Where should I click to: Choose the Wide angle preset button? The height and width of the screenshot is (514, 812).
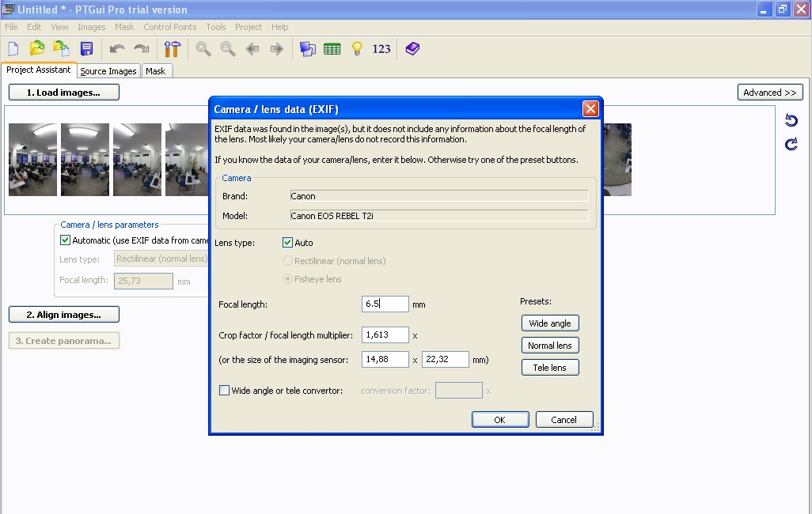click(550, 323)
